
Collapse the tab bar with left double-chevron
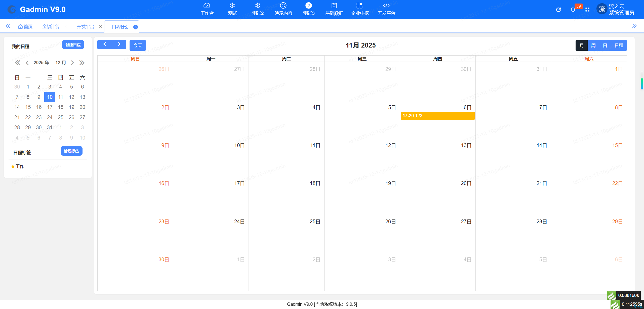click(8, 26)
